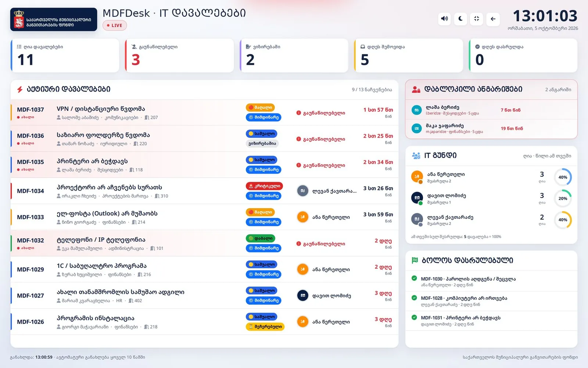Image resolution: width=588 pixels, height=368 pixels.
Task: Click the unassigned warning icon on MDF-1037
Action: (299, 113)
